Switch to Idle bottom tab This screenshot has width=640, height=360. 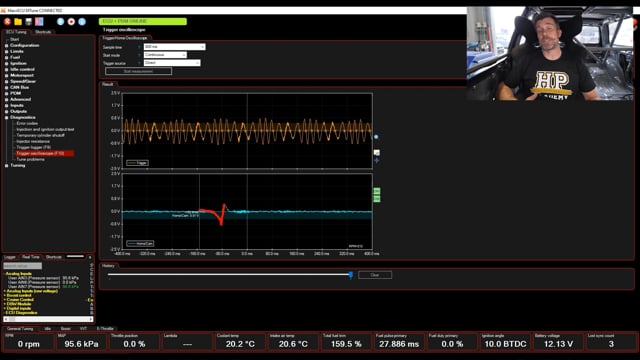coord(48,329)
